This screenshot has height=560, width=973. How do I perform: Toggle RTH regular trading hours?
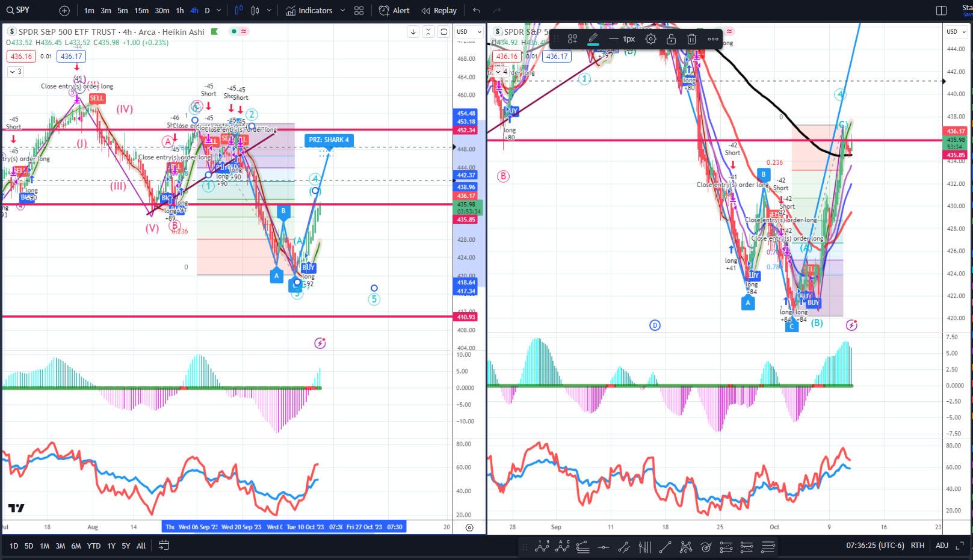pos(918,546)
